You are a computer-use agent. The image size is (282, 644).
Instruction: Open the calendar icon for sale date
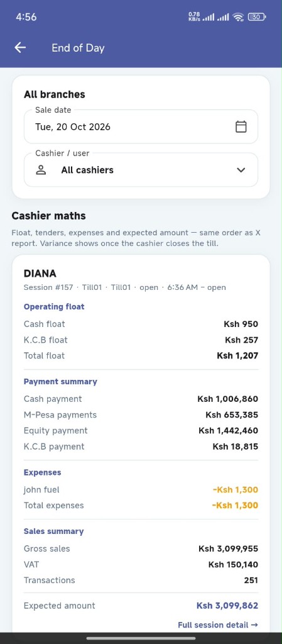pyautogui.click(x=241, y=126)
